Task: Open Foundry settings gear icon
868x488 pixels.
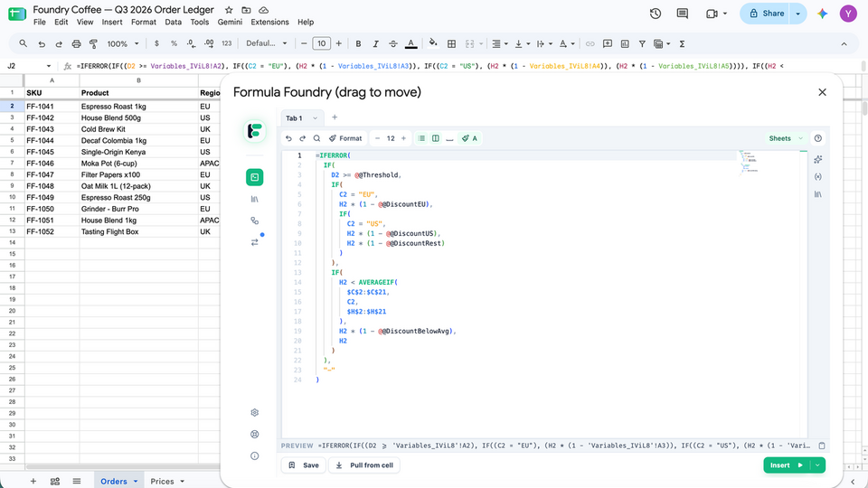Action: [x=255, y=413]
